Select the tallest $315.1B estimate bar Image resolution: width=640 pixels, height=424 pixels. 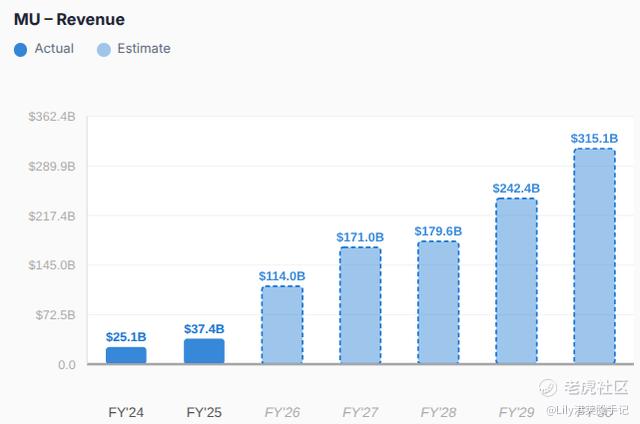594,256
